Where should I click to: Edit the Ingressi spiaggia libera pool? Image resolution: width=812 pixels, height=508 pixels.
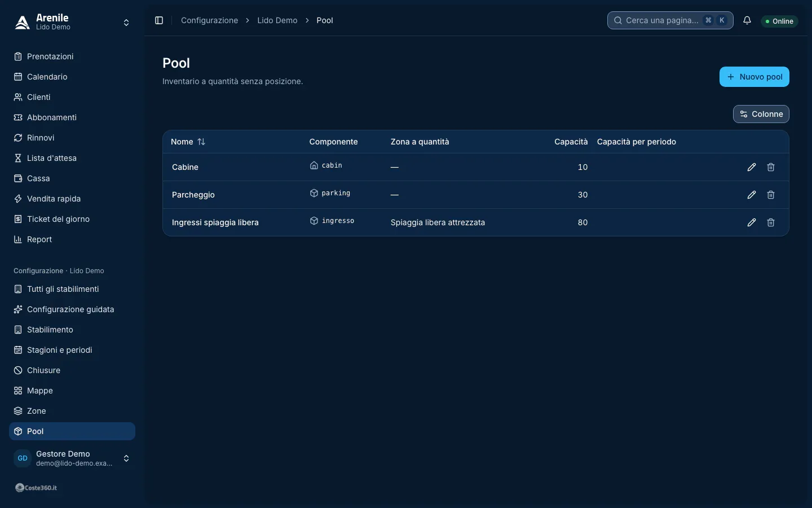coord(752,222)
